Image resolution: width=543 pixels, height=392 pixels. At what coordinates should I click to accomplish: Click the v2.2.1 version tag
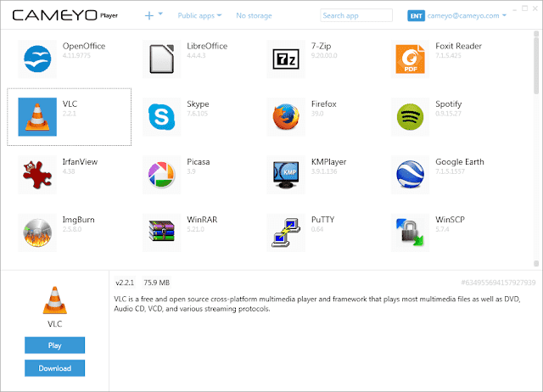coord(125,283)
